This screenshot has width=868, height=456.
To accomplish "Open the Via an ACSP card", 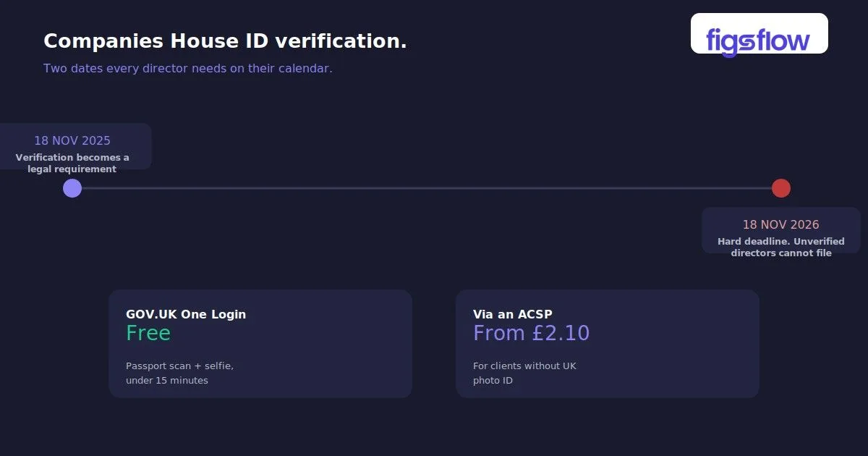I will [x=608, y=344].
